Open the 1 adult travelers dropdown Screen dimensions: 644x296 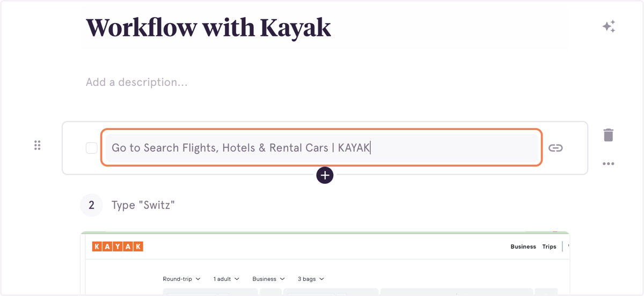click(226, 279)
